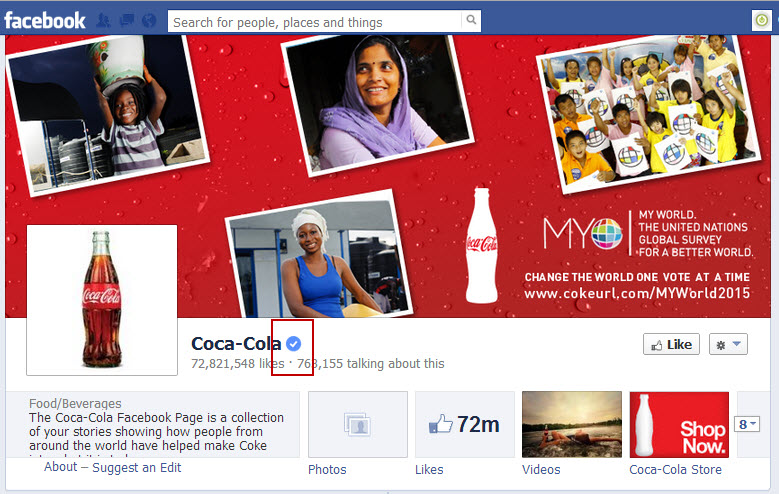This screenshot has height=494, width=779.
Task: Click the green circular icon at top right
Action: pos(762,20)
